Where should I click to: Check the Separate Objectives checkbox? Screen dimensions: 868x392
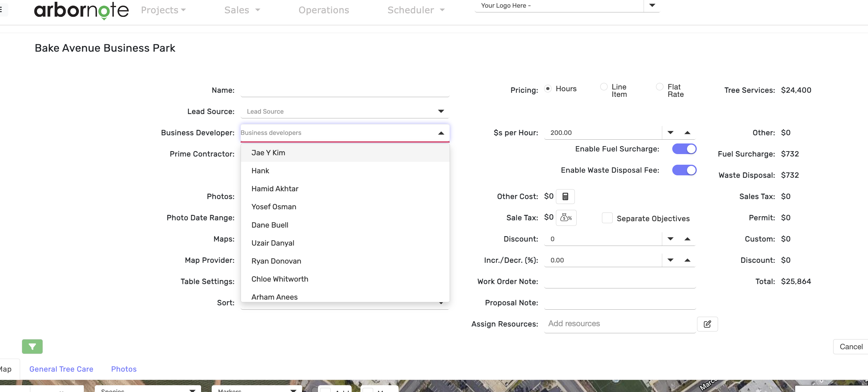pyautogui.click(x=607, y=218)
